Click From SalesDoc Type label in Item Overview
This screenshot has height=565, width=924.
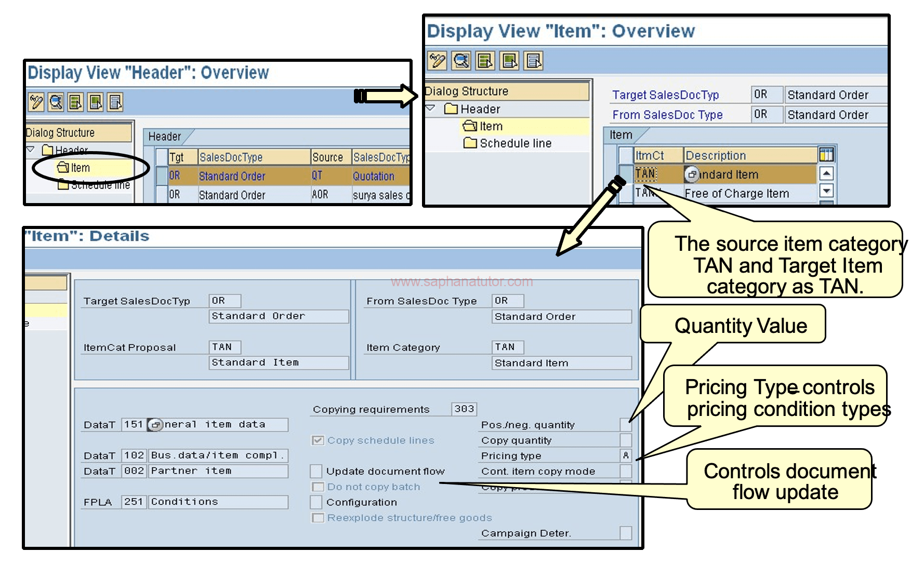[x=667, y=115]
